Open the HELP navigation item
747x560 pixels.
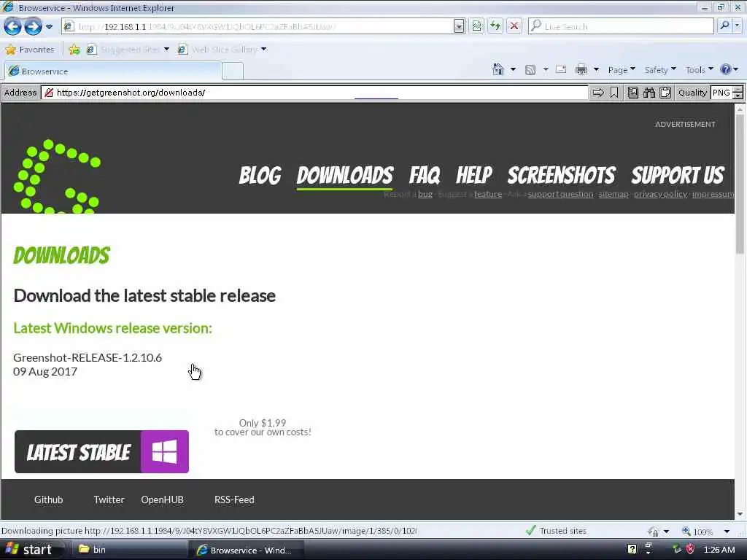coord(474,175)
